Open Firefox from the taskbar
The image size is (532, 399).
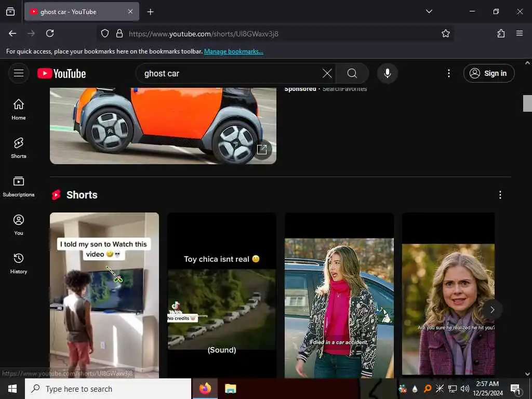[x=205, y=389]
